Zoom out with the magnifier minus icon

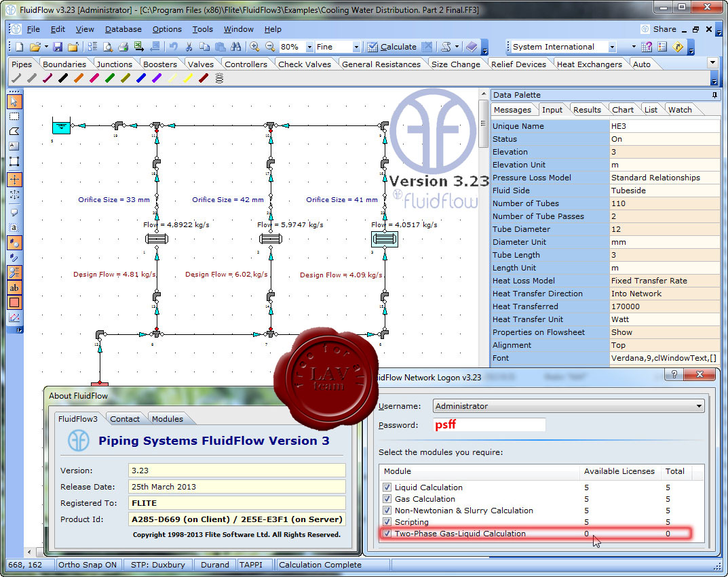(x=270, y=47)
